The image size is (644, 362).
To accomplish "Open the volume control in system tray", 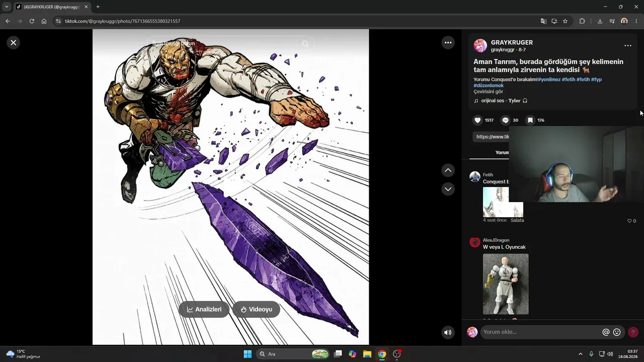I will click(x=610, y=354).
